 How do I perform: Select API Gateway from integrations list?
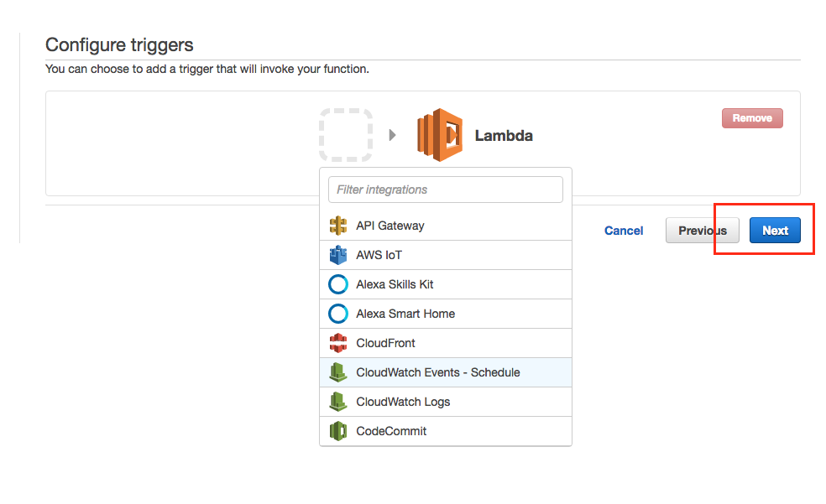[389, 226]
